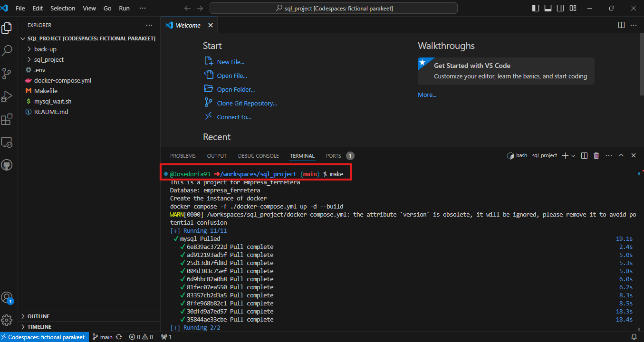The image size is (644, 342).
Task: Open notifications bell in status bar
Action: coord(634,337)
